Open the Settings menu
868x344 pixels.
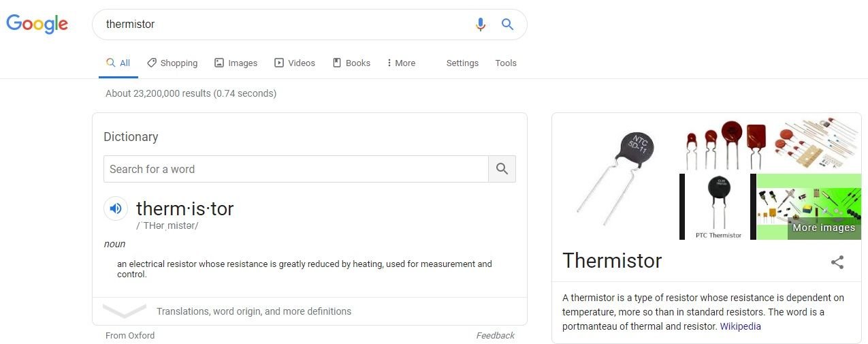coord(462,63)
